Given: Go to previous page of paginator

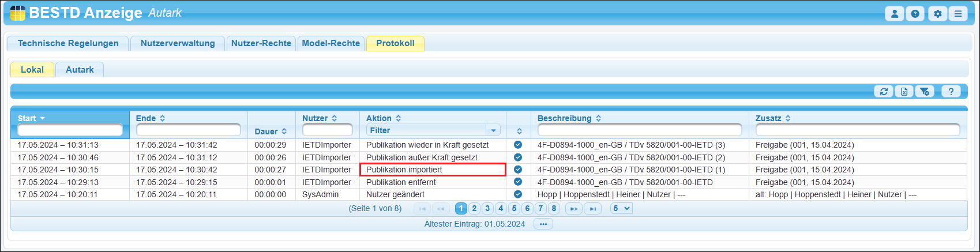Looking at the screenshot, I should pos(441,209).
